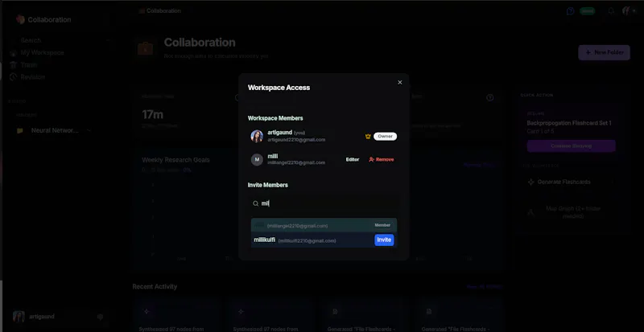The image size is (644, 332).
Task: Click the Collaboration breadcrumb in the top bar
Action: [163, 11]
